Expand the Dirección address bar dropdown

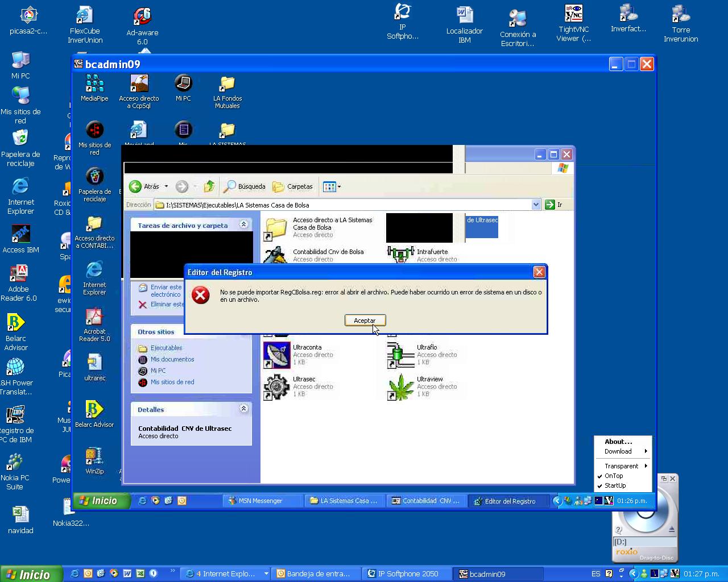click(x=536, y=205)
